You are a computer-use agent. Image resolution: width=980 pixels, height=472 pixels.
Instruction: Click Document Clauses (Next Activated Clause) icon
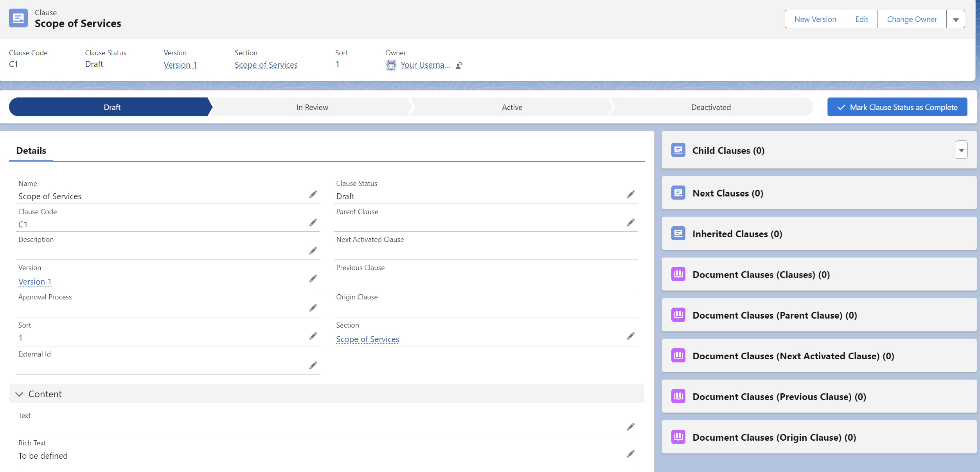[678, 356]
